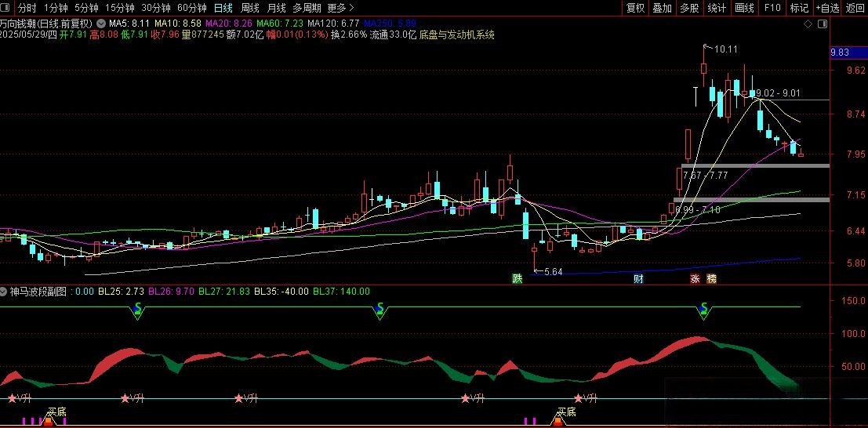Click the 财 finance marker icon

tap(639, 278)
